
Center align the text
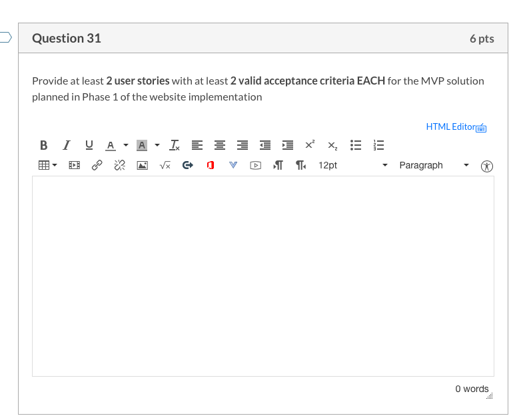coord(220,145)
